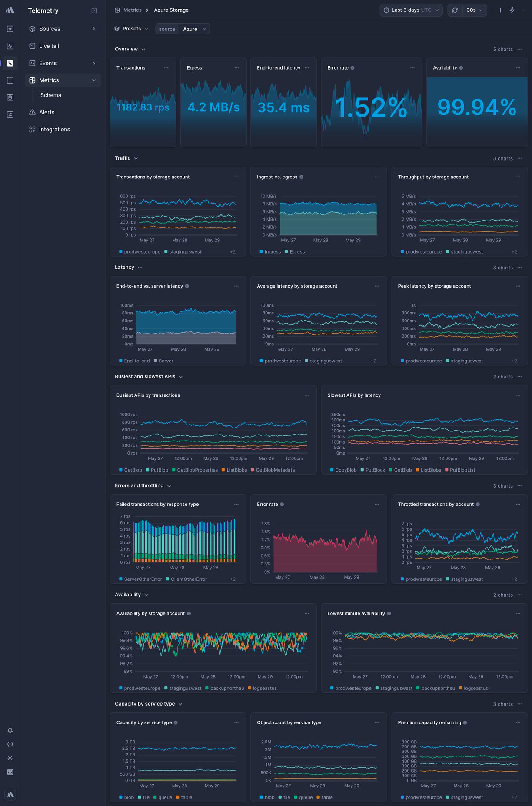
Task: Open the Integrations icon in sidebar
Action: [x=32, y=129]
